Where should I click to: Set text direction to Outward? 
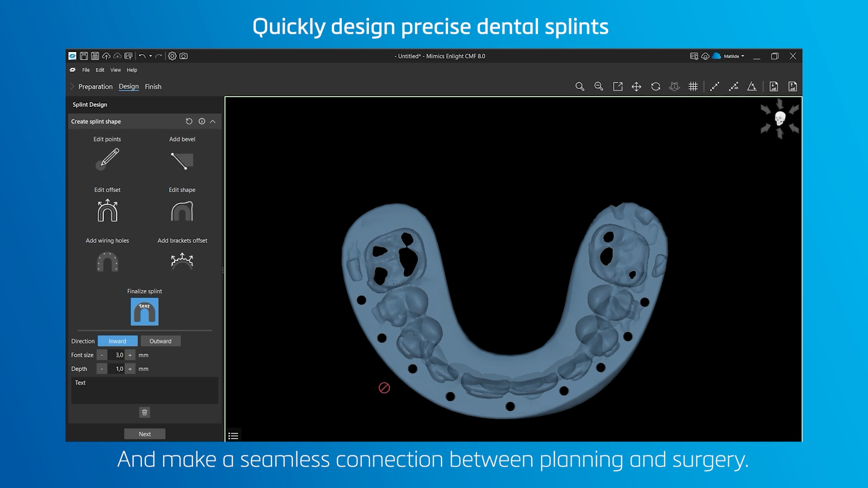coord(160,341)
